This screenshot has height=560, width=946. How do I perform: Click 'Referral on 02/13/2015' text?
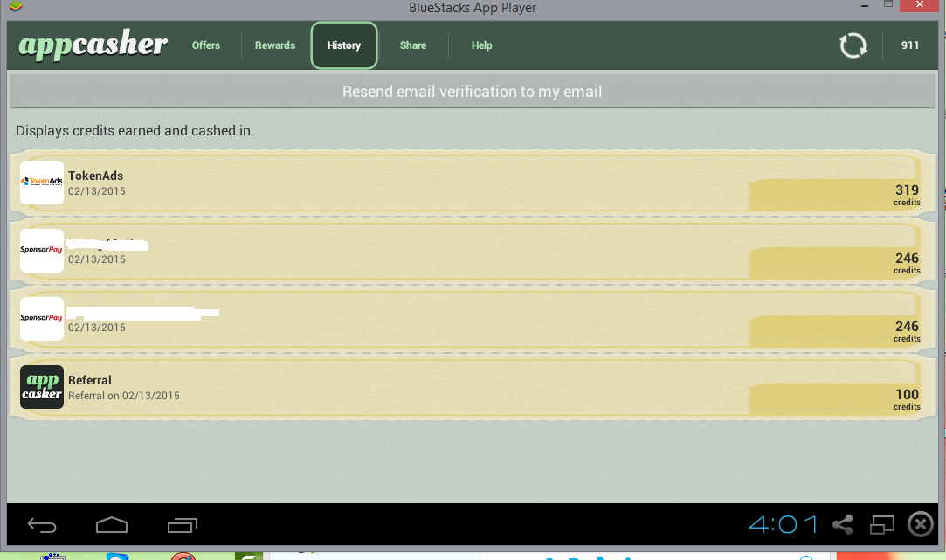tap(124, 396)
